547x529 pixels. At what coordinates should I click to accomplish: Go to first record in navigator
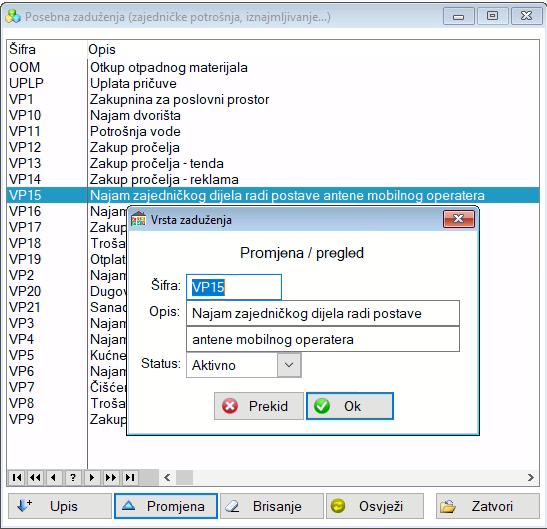[x=16, y=477]
